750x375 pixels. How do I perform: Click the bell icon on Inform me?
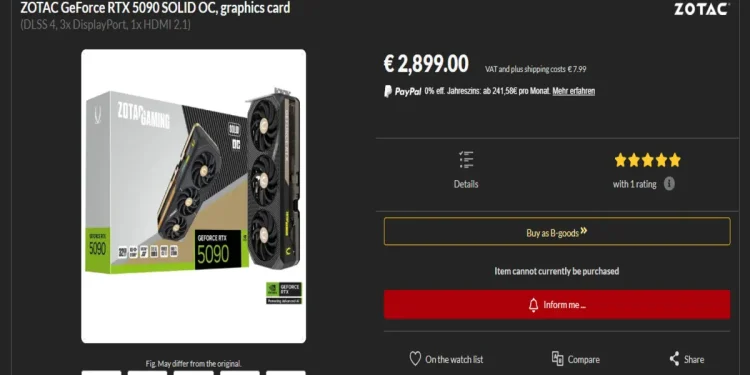pos(533,305)
